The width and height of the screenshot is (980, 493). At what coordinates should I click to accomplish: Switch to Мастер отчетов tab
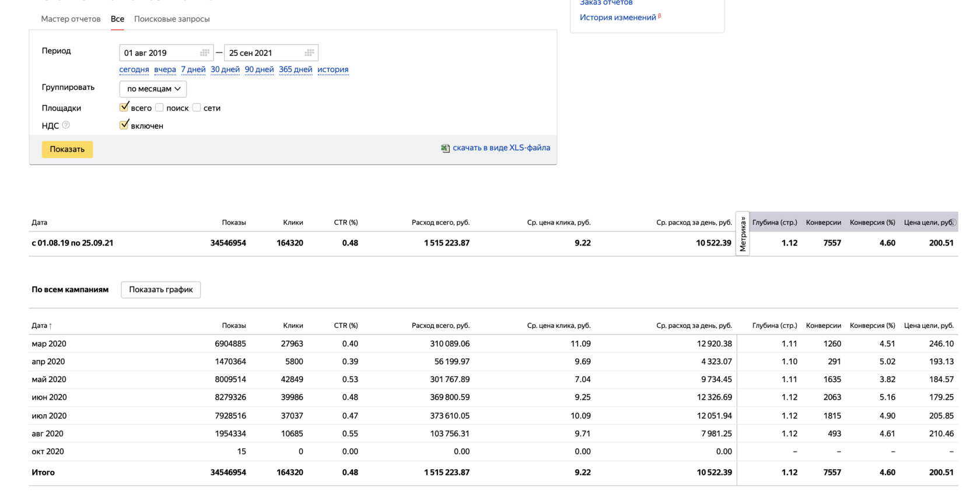[x=71, y=19]
